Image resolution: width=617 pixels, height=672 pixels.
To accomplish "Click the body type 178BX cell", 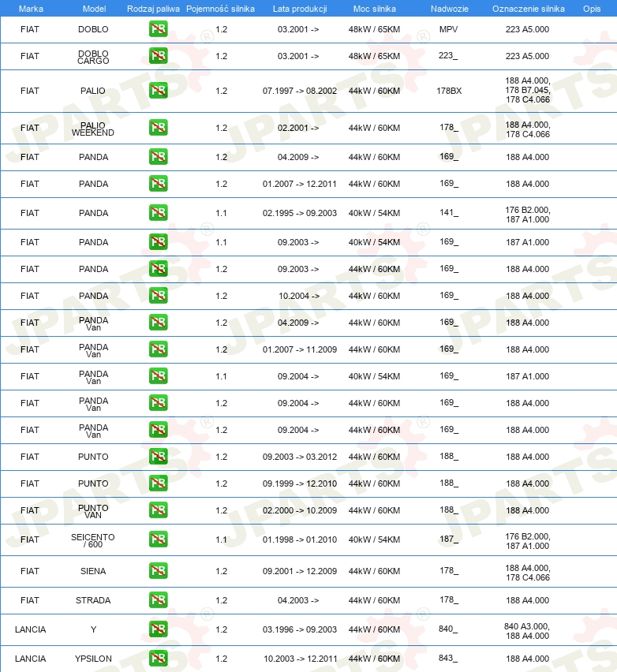I will point(449,91).
